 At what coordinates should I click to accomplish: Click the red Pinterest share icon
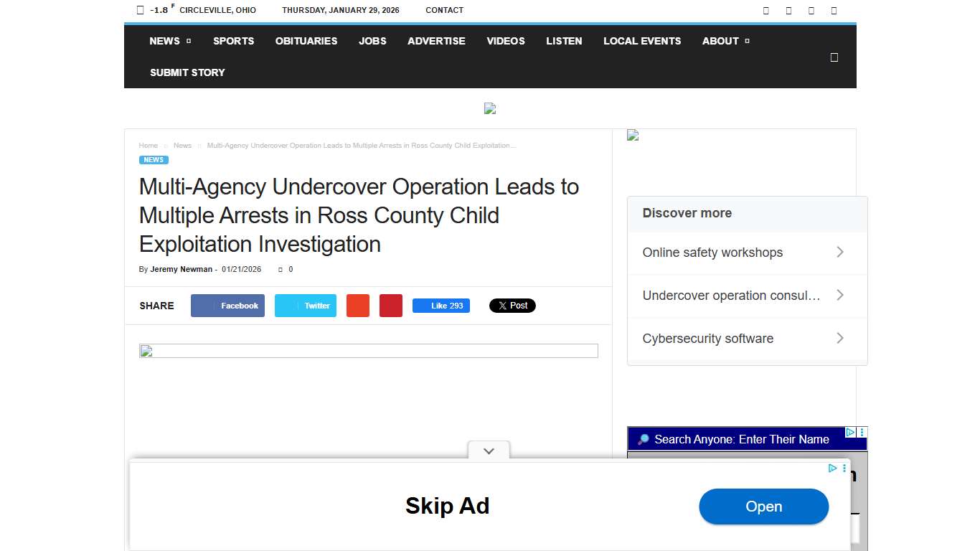391,306
